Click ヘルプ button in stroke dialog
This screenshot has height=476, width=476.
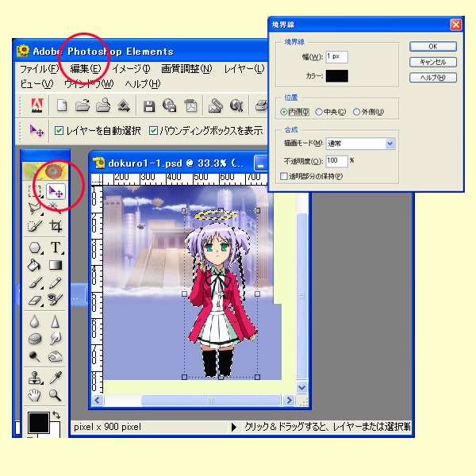(x=433, y=78)
